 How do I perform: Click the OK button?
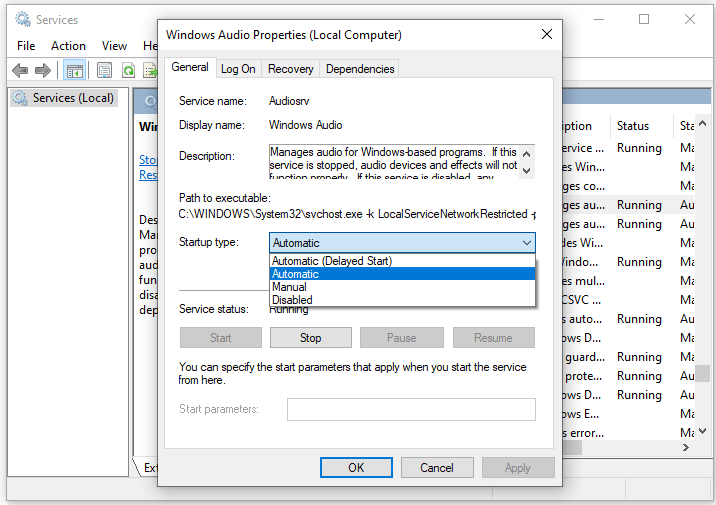(356, 468)
